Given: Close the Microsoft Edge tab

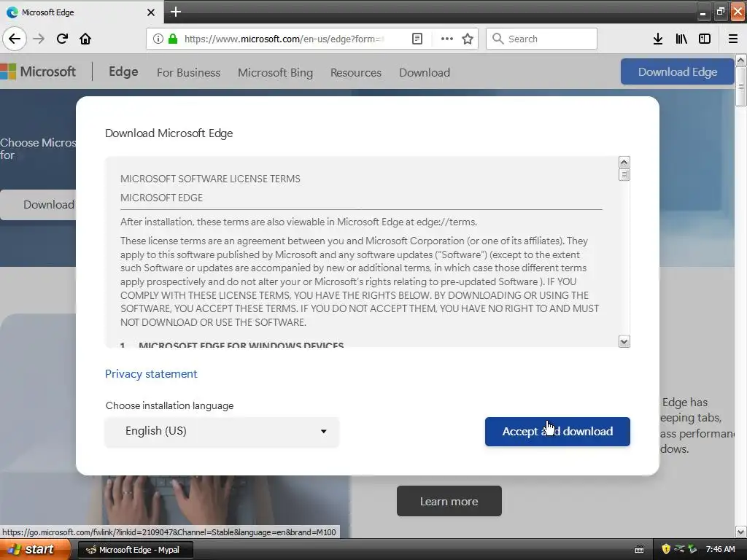Looking at the screenshot, I should point(150,12).
